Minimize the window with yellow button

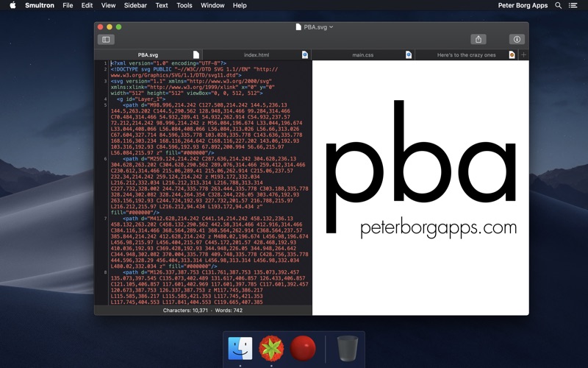click(x=110, y=27)
